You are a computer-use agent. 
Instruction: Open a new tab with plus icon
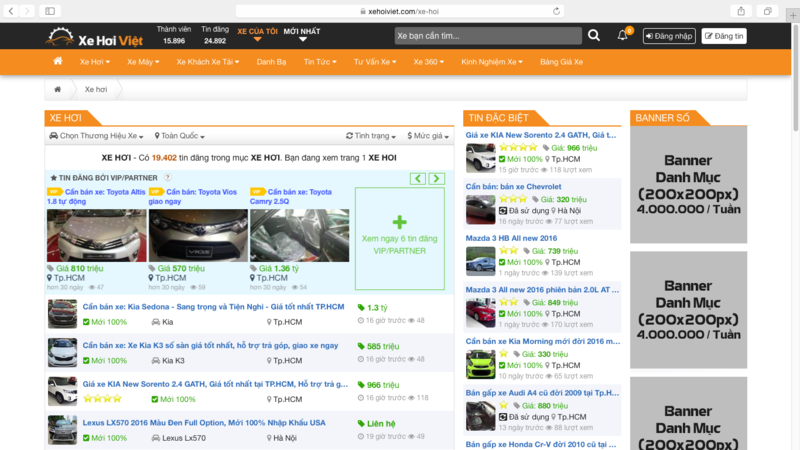[x=793, y=15]
